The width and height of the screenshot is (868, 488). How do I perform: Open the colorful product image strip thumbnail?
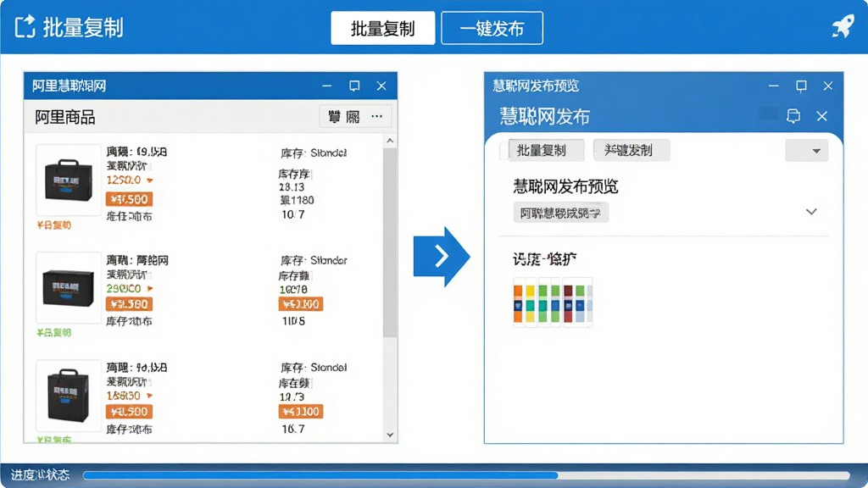[x=553, y=302]
